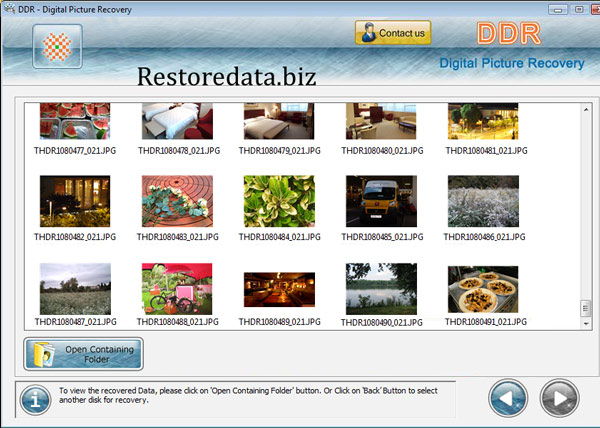Select the lounge thumbnail THDR1080480_021.JPG
Screen dimensions: 600x428
pyautogui.click(x=381, y=121)
